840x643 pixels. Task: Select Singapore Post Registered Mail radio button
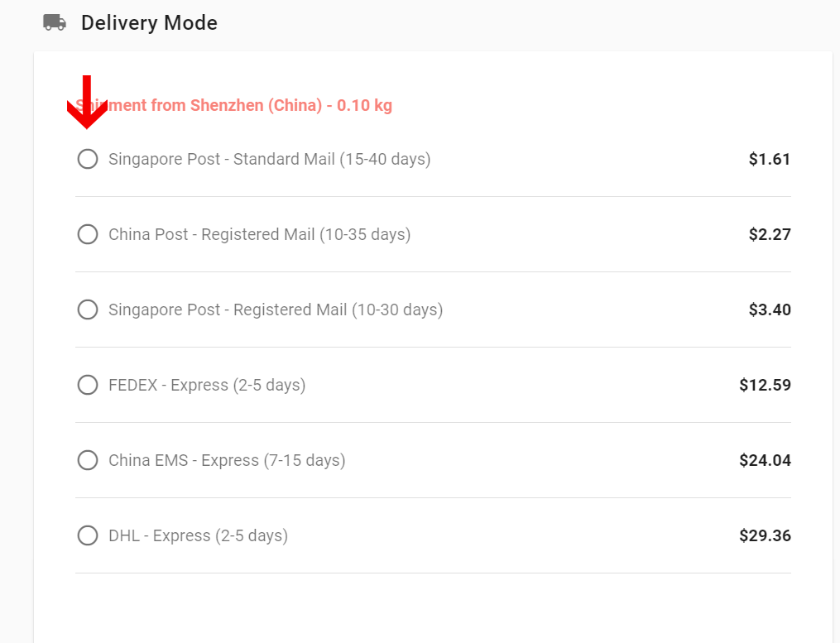pyautogui.click(x=88, y=310)
